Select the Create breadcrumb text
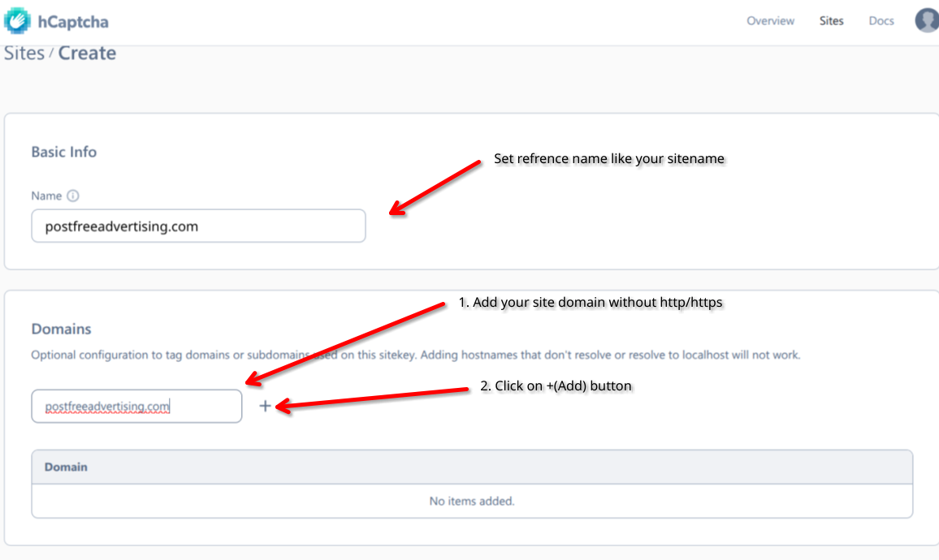 (x=87, y=53)
